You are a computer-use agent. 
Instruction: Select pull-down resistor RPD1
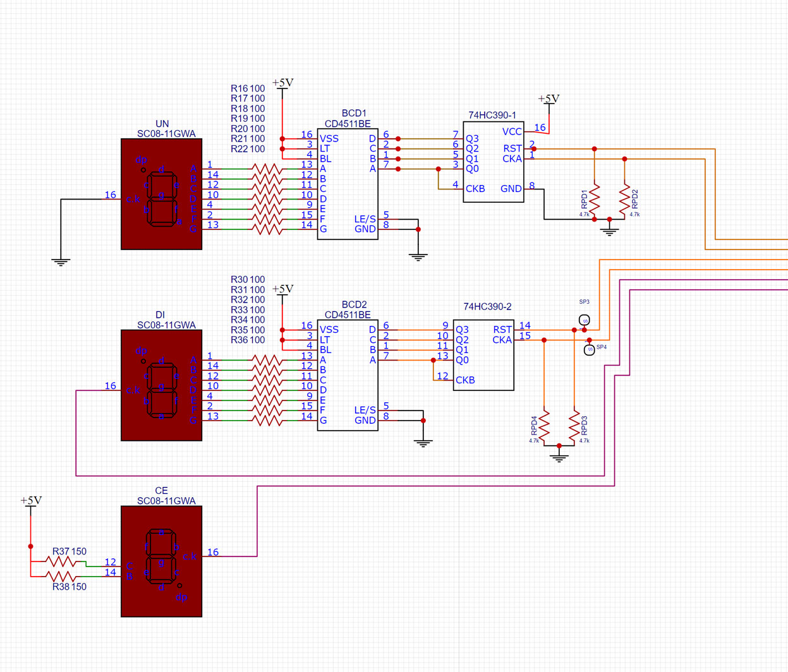point(594,201)
